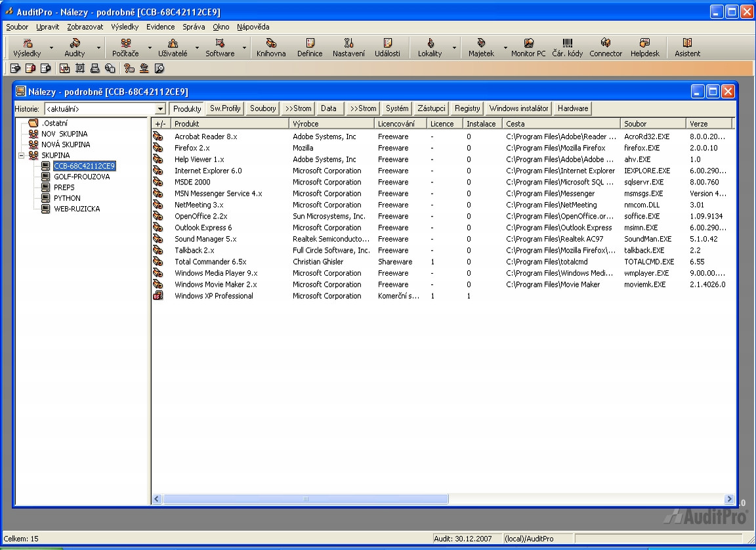Click the Windows XP Professional row icon
This screenshot has height=550, width=756.
coord(157,295)
